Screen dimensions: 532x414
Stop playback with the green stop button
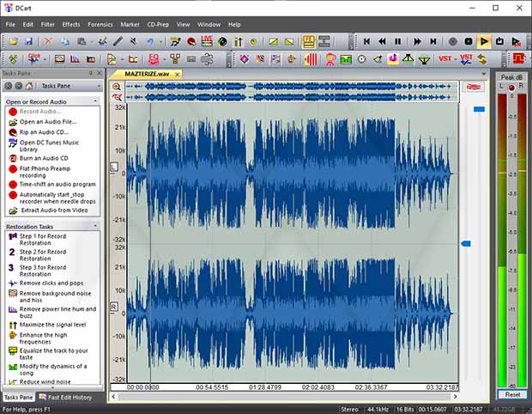[469, 41]
